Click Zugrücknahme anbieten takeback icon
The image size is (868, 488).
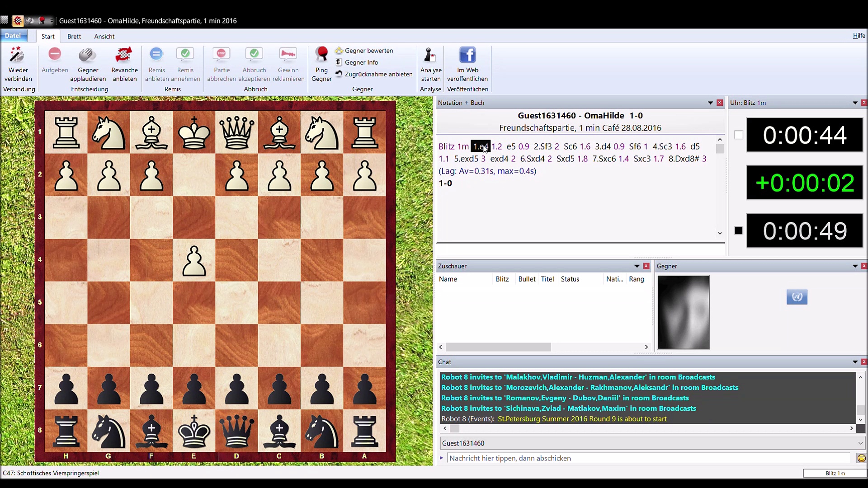[x=339, y=74]
